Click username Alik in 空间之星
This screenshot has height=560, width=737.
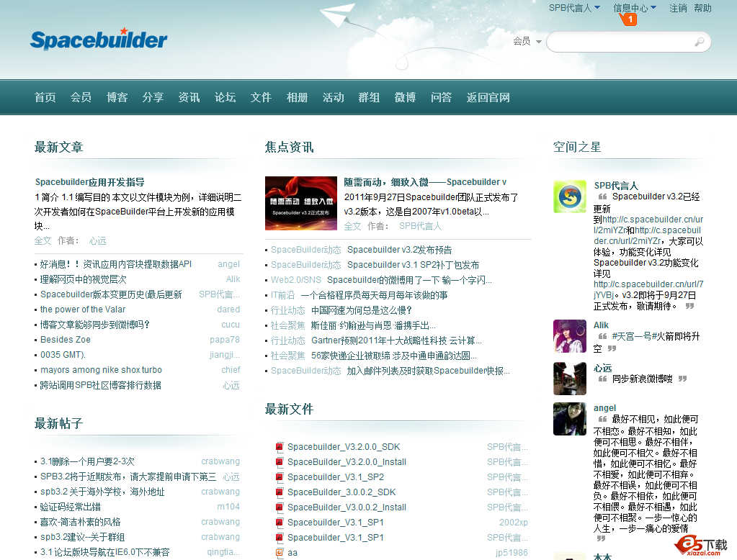tap(601, 325)
